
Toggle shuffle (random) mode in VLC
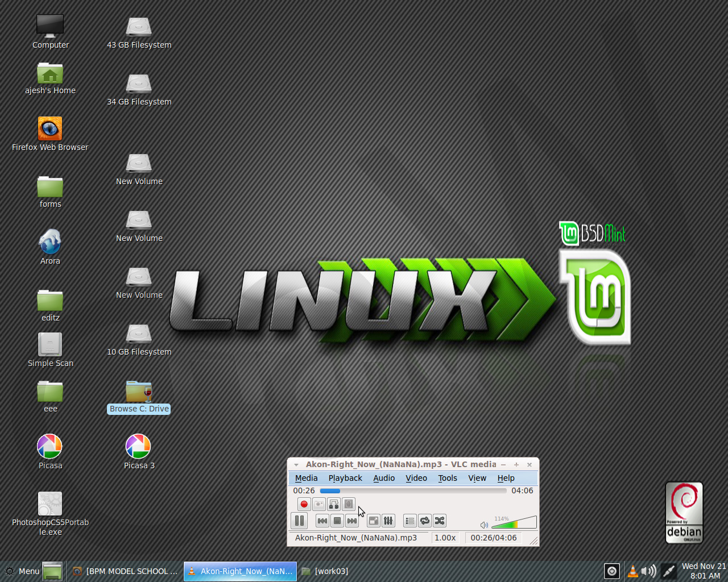[x=440, y=521]
